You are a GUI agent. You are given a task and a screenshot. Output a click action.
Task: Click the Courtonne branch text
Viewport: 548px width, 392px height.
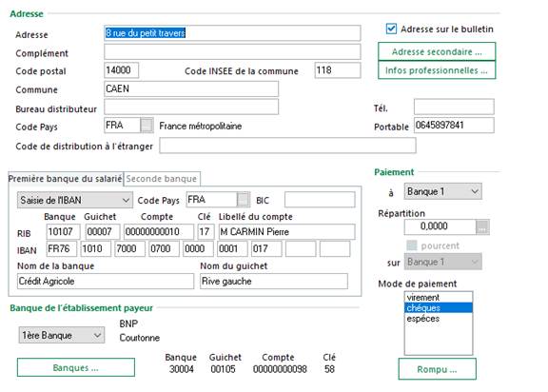[140, 338]
